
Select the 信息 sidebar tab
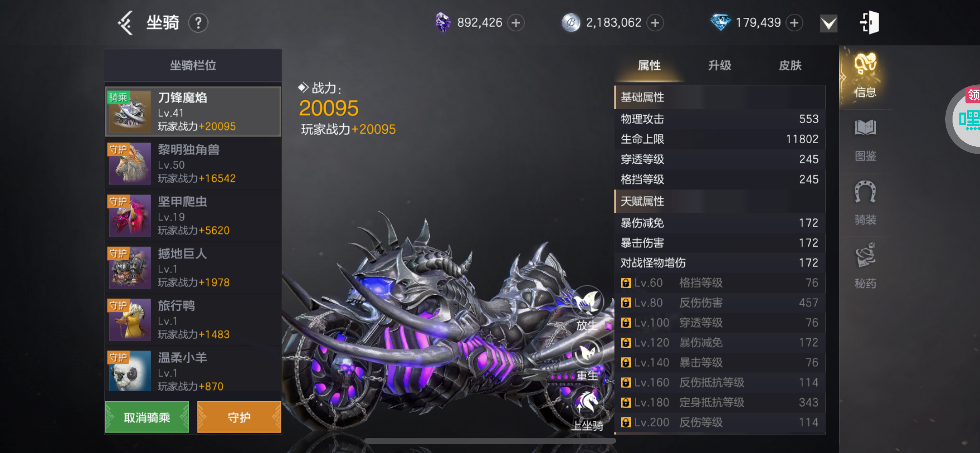(865, 75)
